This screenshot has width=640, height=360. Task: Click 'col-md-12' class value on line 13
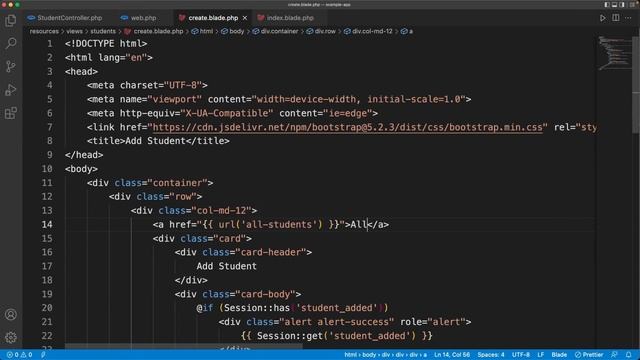(222, 211)
